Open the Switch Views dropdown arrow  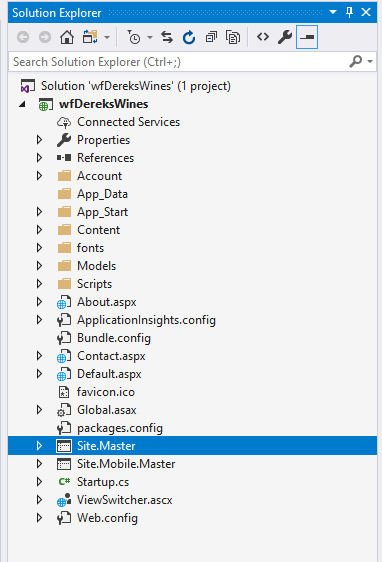[x=107, y=37]
